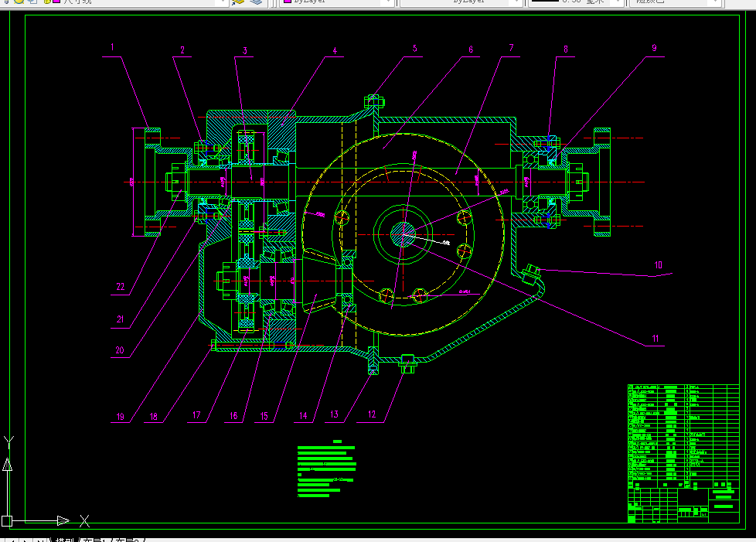This screenshot has width=756, height=542.
Task: Select part callout number 2
Action: [x=182, y=50]
